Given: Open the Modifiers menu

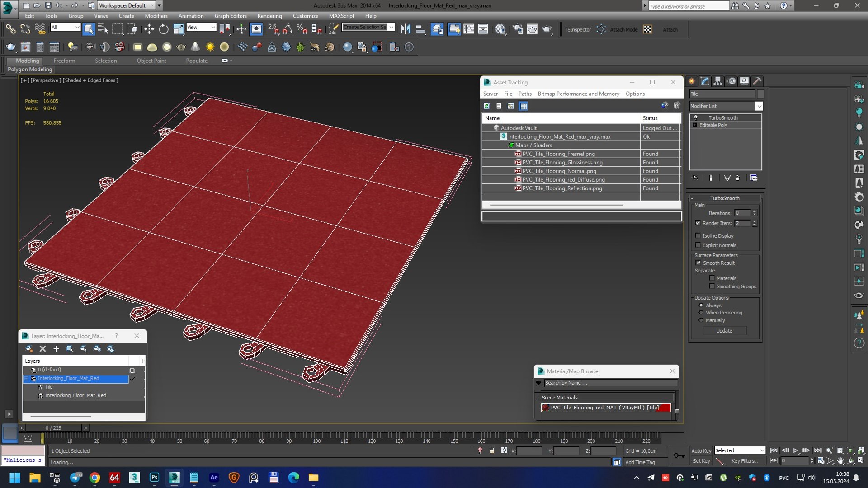Looking at the screenshot, I should click(x=156, y=16).
